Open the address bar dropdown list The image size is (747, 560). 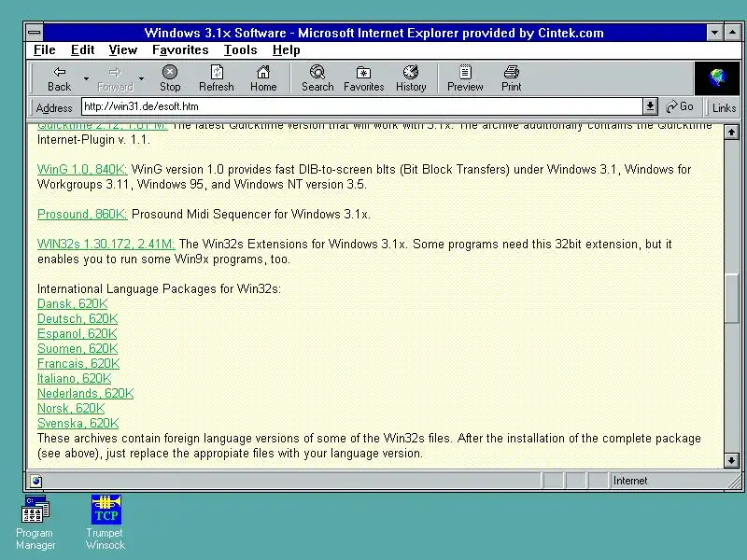(x=650, y=106)
